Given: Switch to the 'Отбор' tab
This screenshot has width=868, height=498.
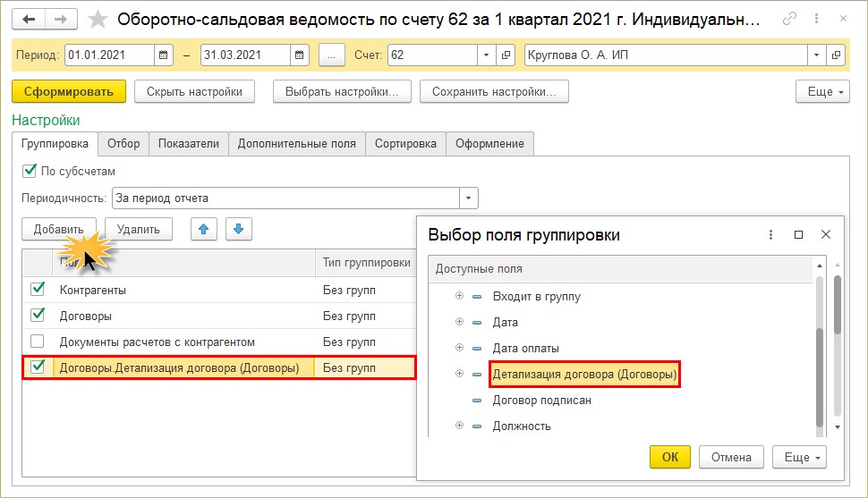Looking at the screenshot, I should pyautogui.click(x=123, y=143).
